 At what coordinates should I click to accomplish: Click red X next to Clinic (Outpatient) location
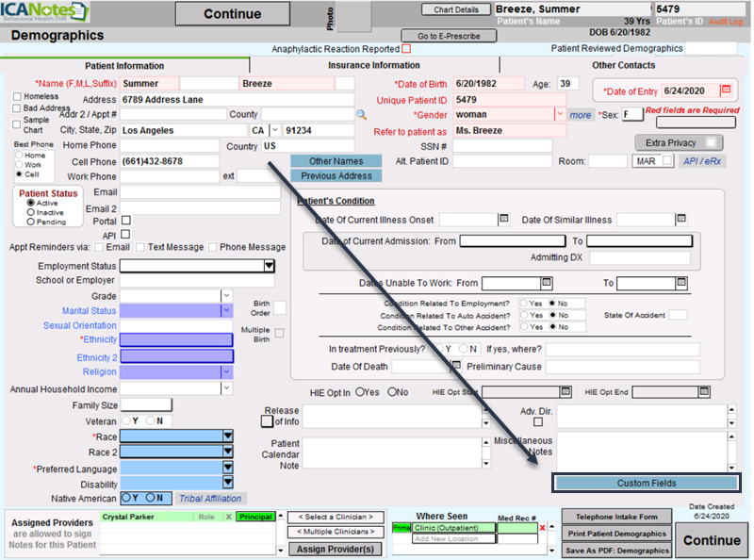tap(542, 529)
